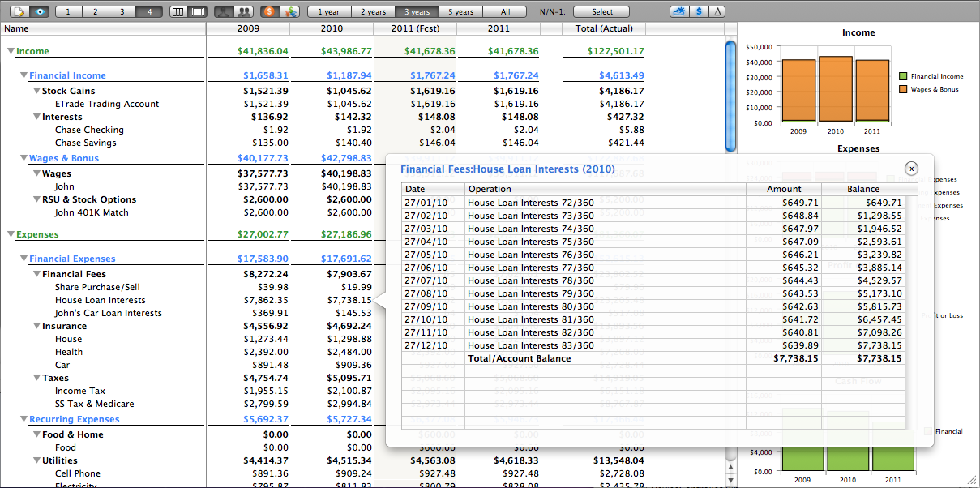The height and width of the screenshot is (488, 980).
Task: Select the All period option
Action: click(506, 12)
